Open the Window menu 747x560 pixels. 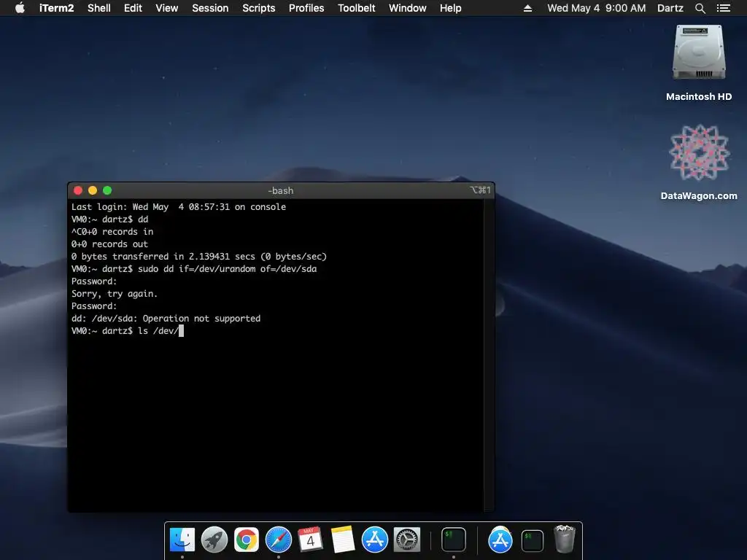coord(407,8)
